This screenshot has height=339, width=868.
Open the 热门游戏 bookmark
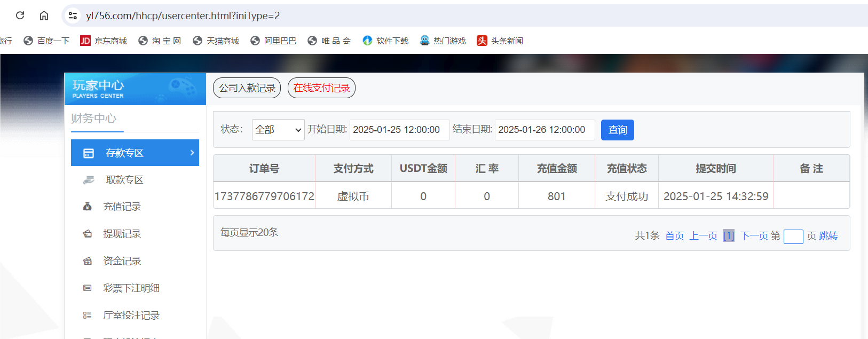pyautogui.click(x=443, y=41)
